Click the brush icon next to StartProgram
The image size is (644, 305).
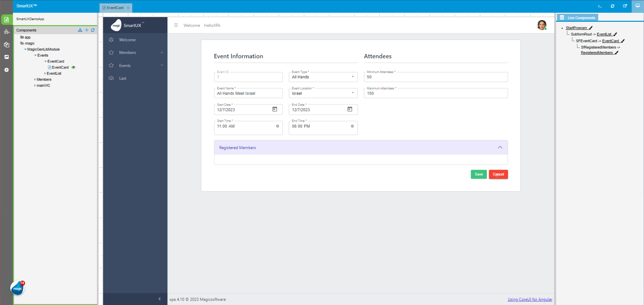coord(591,28)
